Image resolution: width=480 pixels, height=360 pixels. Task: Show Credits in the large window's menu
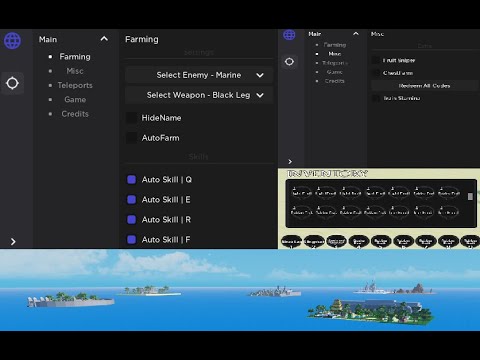click(x=75, y=114)
